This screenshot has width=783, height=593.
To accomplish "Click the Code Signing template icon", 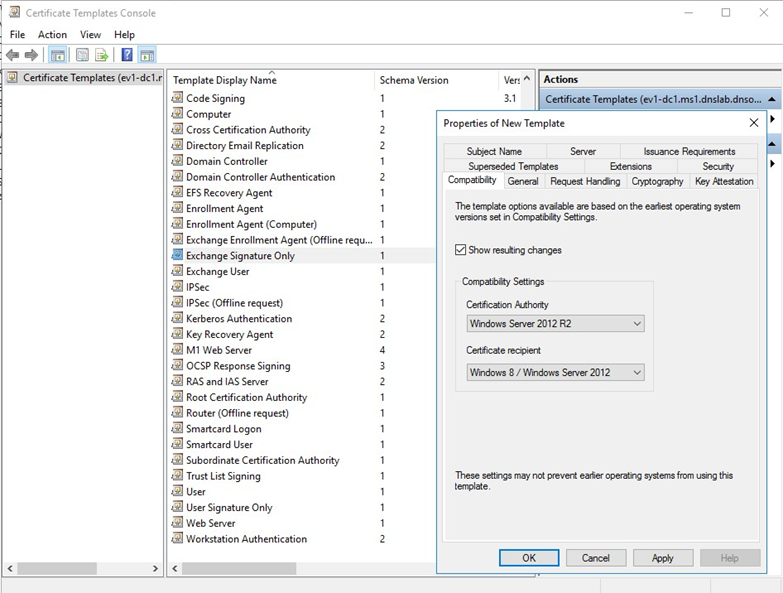I will tap(177, 97).
